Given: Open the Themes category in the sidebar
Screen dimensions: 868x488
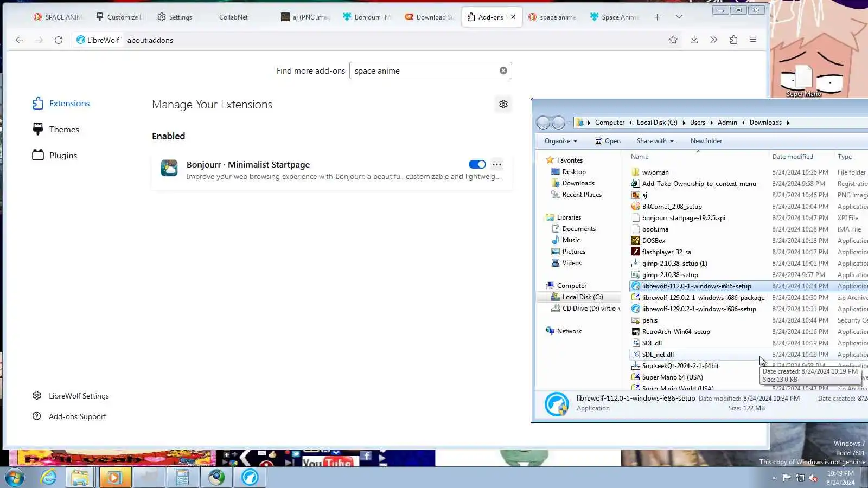Looking at the screenshot, I should tap(56, 129).
